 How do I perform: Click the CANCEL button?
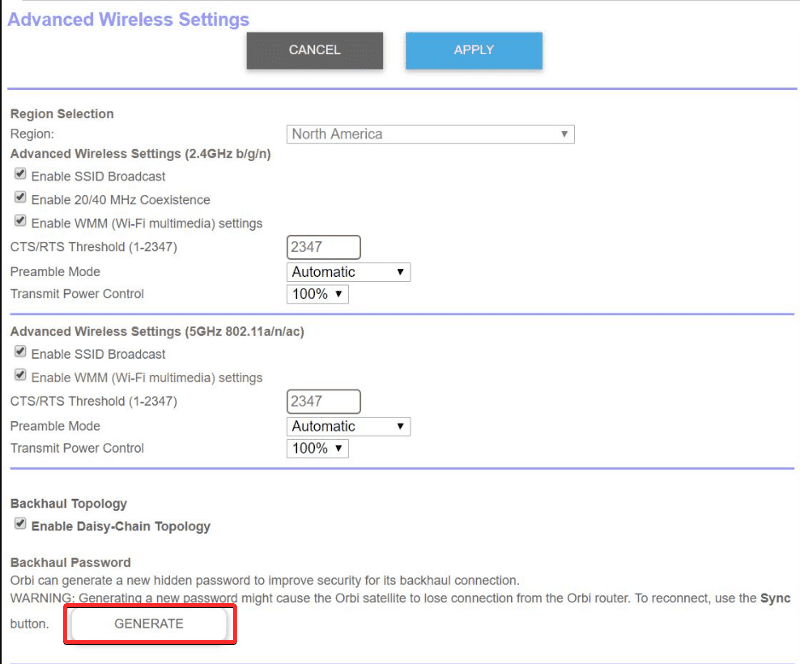click(x=314, y=50)
